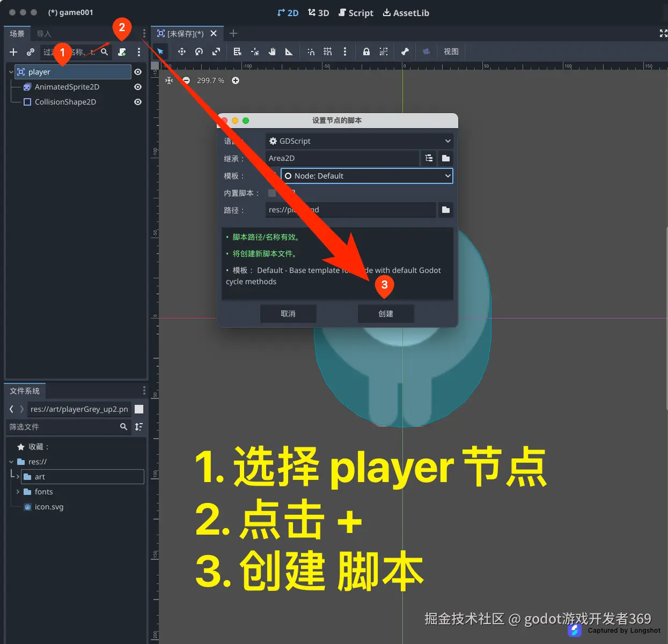The height and width of the screenshot is (644, 668).
Task: Click the instantiate child scene link icon
Action: pyautogui.click(x=31, y=52)
